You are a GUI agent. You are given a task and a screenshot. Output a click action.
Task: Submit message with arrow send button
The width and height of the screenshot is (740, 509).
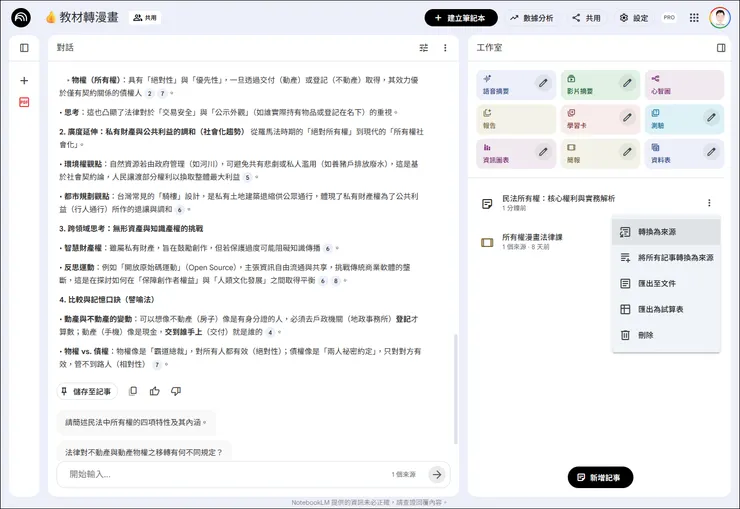click(437, 475)
